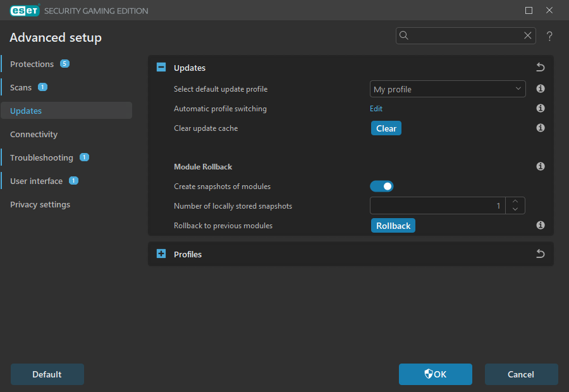This screenshot has width=569, height=392.
Task: Revert Profiles section to default arrow
Action: pos(541,254)
